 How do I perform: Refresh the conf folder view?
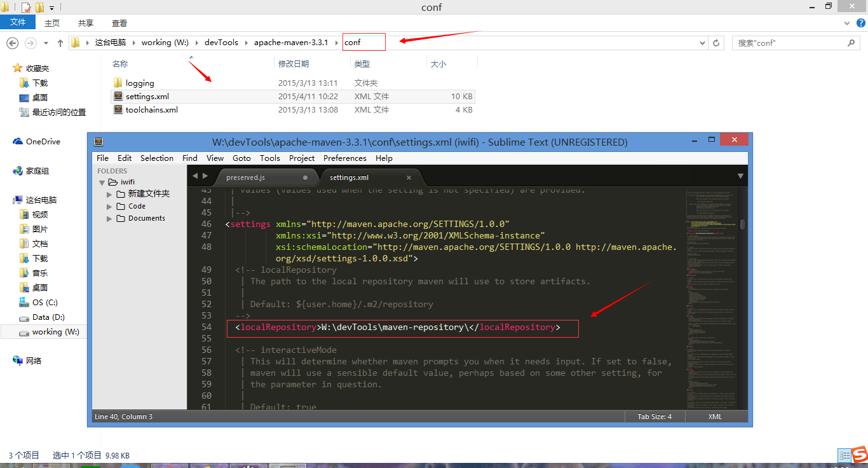717,43
